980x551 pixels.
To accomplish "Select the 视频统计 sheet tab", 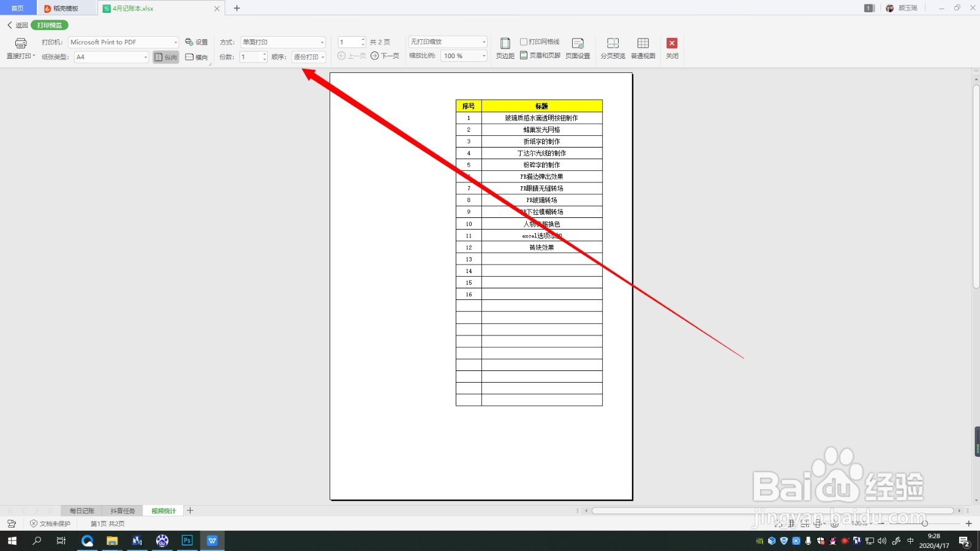I will [x=164, y=511].
